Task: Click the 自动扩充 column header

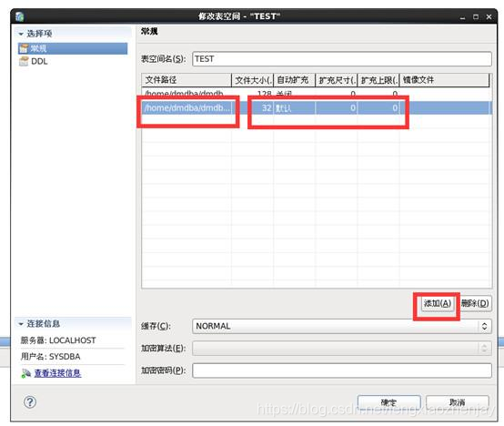Action: click(294, 80)
